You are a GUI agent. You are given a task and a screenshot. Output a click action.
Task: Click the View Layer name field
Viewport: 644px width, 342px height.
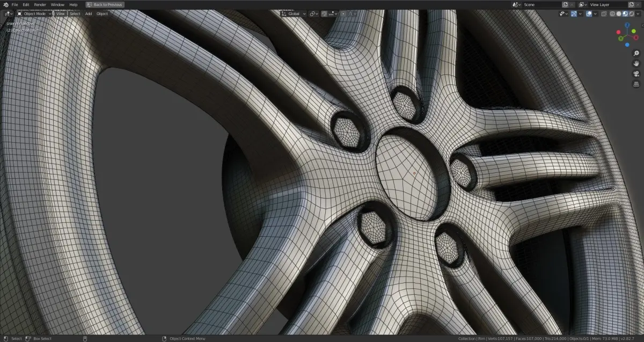click(608, 4)
